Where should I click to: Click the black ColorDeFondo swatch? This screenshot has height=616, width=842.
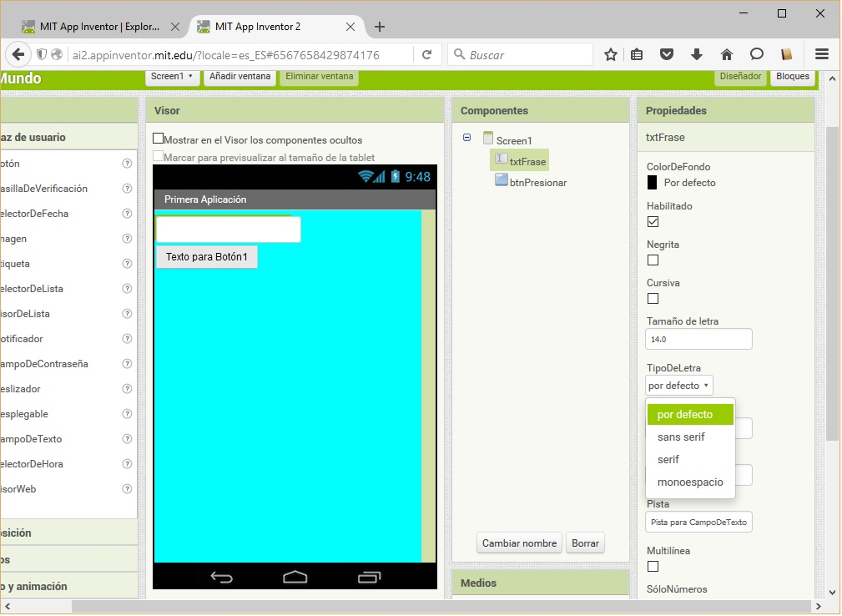(653, 183)
